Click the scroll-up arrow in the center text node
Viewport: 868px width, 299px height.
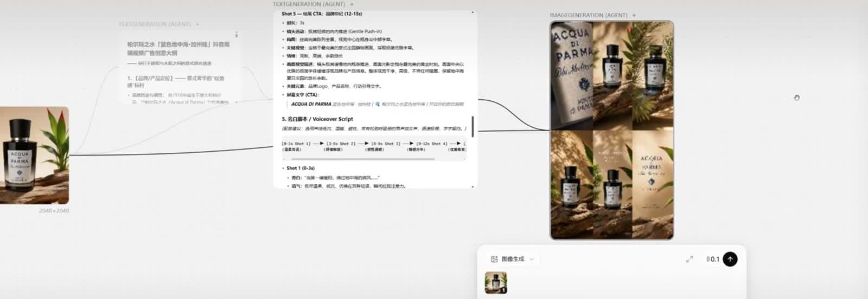click(473, 12)
